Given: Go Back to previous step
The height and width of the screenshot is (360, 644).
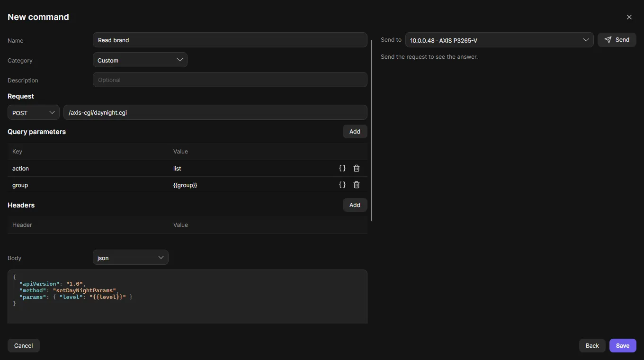Looking at the screenshot, I should click(x=592, y=346).
